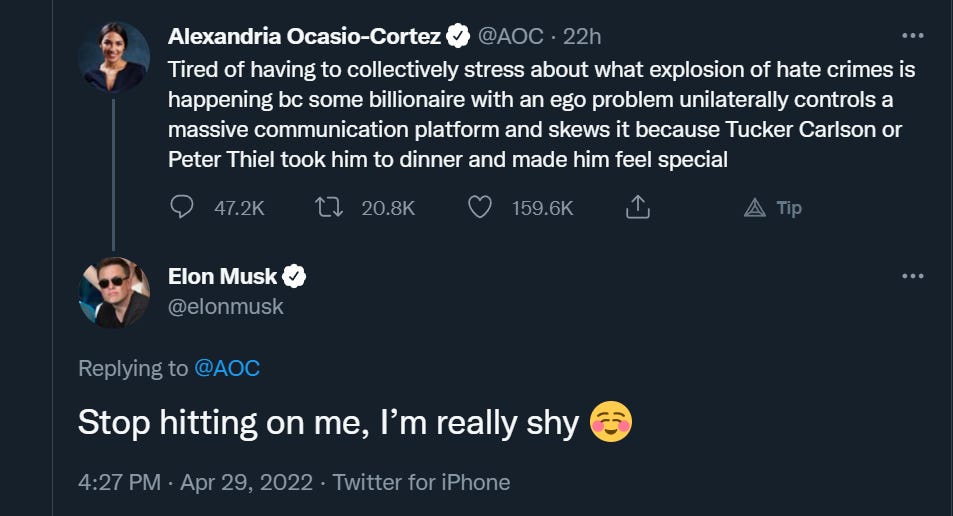Click the share upload icon
The width and height of the screenshot is (953, 516).
[637, 207]
